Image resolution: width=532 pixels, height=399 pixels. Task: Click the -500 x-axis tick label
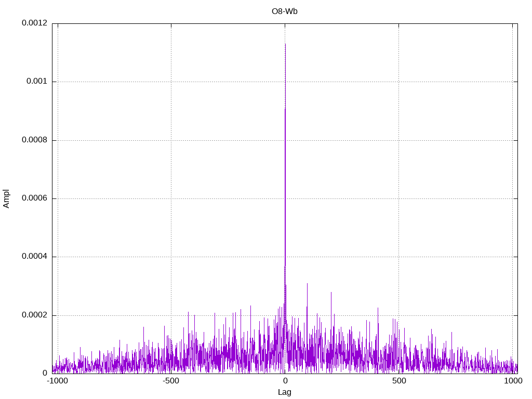170,381
